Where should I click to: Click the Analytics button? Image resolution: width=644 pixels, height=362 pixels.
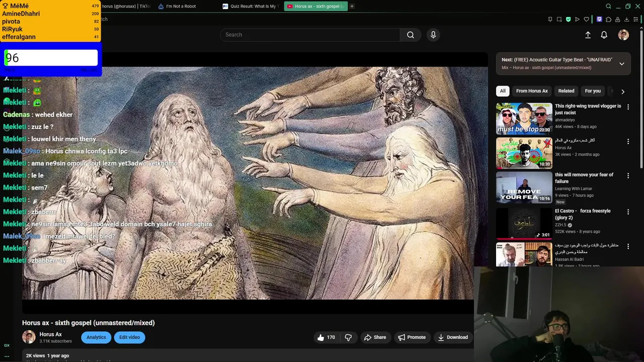96,337
